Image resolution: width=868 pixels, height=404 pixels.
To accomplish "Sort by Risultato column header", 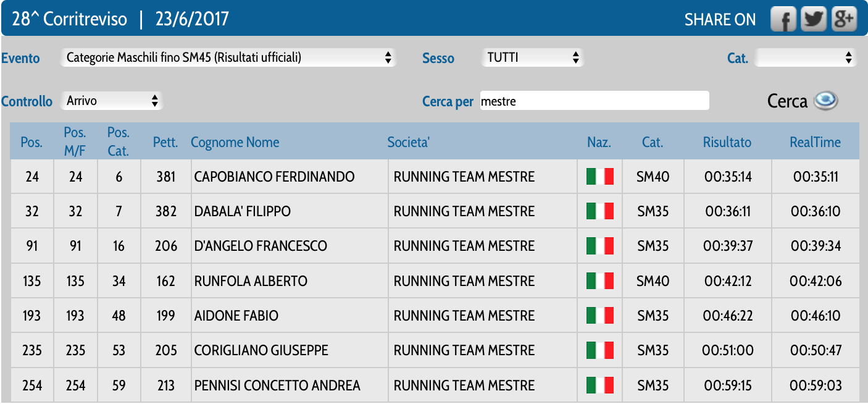I will (x=727, y=142).
